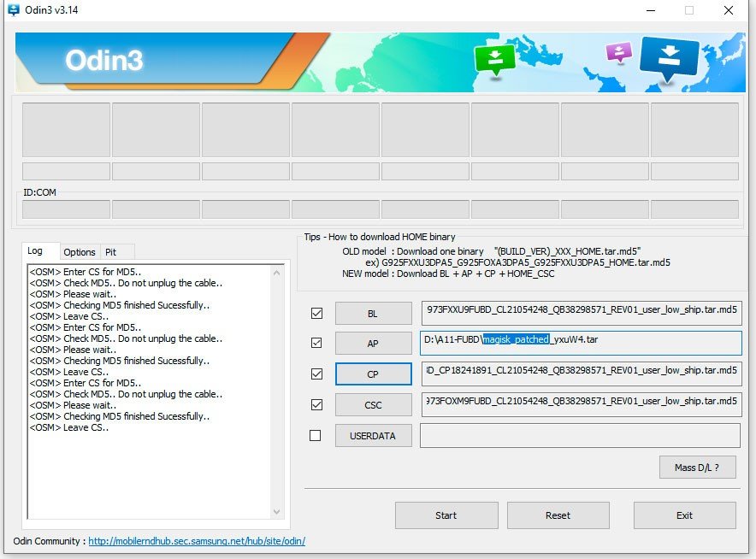Toggle the BL checkbox
This screenshot has height=559, width=756.
pyautogui.click(x=316, y=313)
